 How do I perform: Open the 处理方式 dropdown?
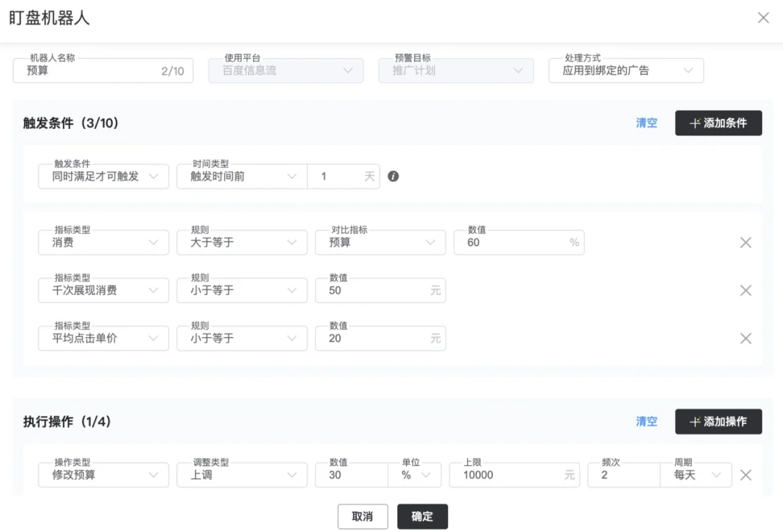point(626,71)
